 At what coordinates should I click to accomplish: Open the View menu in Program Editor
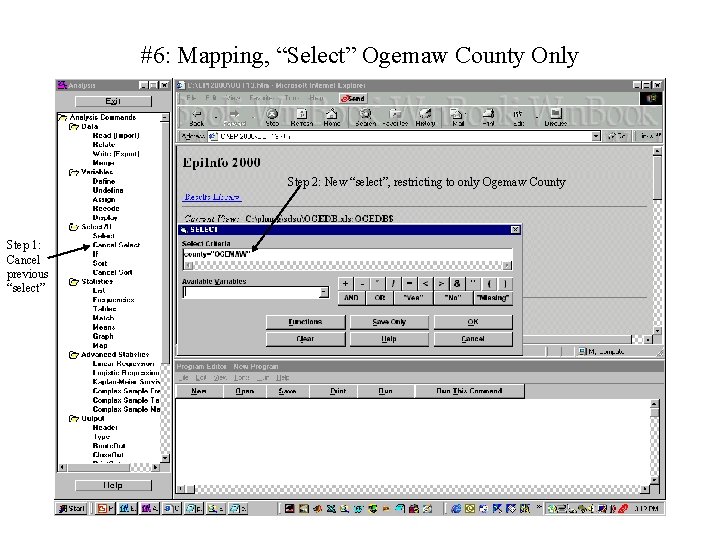tap(220, 378)
